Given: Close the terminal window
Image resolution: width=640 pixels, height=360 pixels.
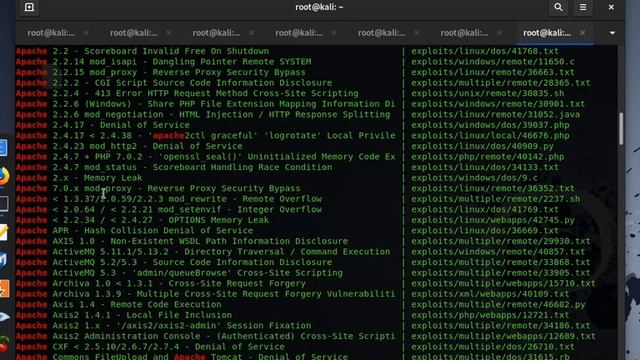Looking at the screenshot, I should [x=611, y=7].
